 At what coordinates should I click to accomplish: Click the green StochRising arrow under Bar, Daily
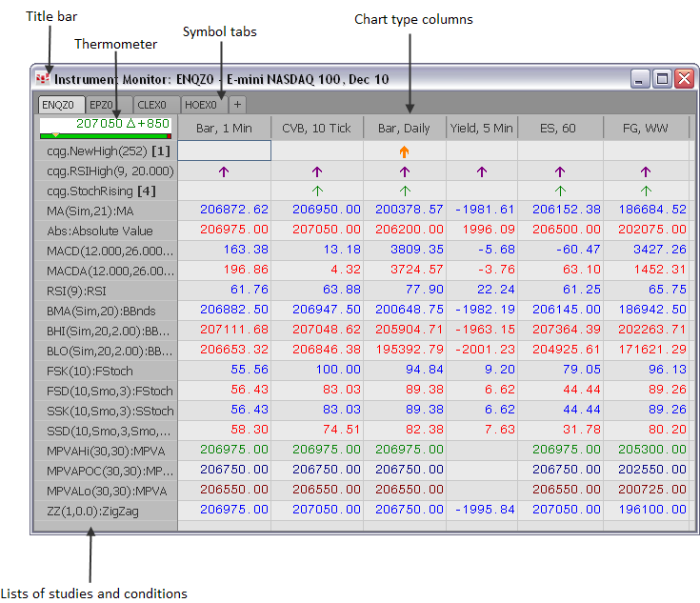click(x=405, y=191)
